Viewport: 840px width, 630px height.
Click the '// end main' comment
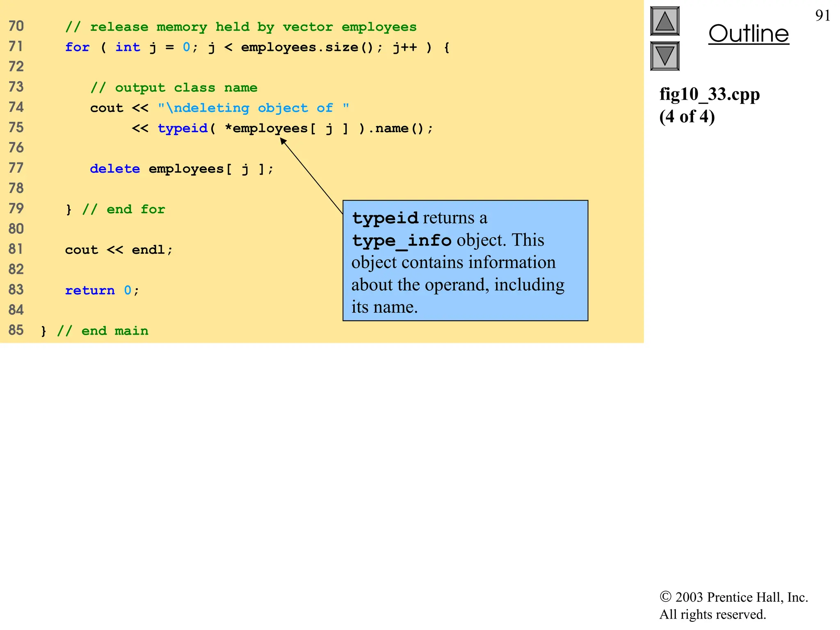coord(103,331)
